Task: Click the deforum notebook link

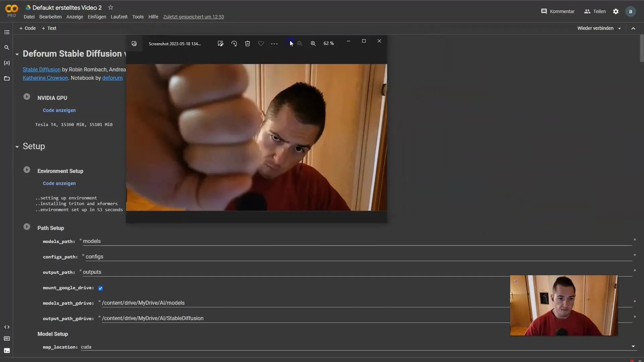Action: click(112, 78)
